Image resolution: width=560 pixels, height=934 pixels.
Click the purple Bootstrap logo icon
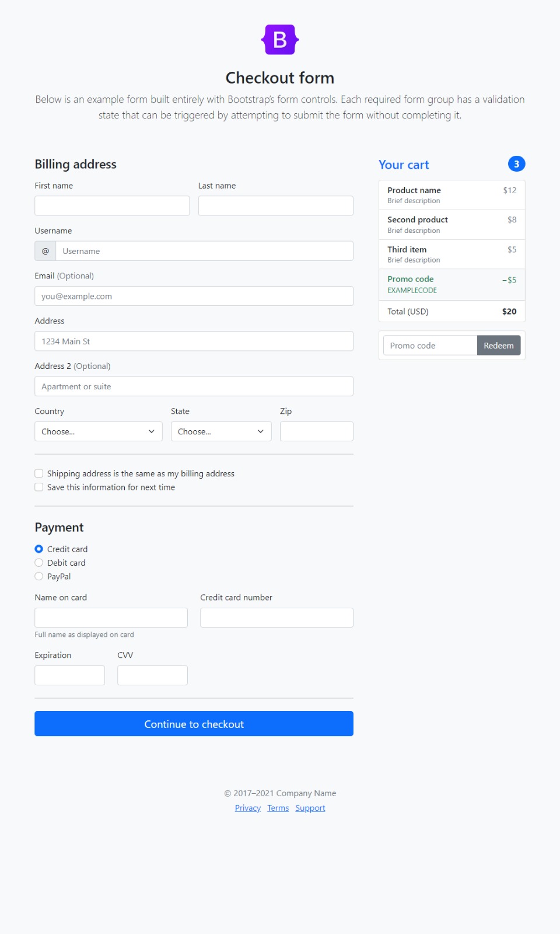[x=280, y=40]
